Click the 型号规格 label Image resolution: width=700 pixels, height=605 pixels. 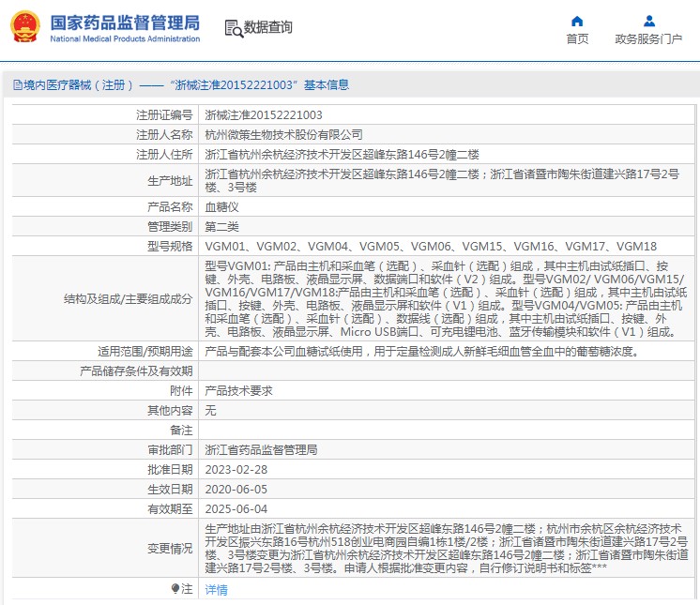tap(170, 247)
